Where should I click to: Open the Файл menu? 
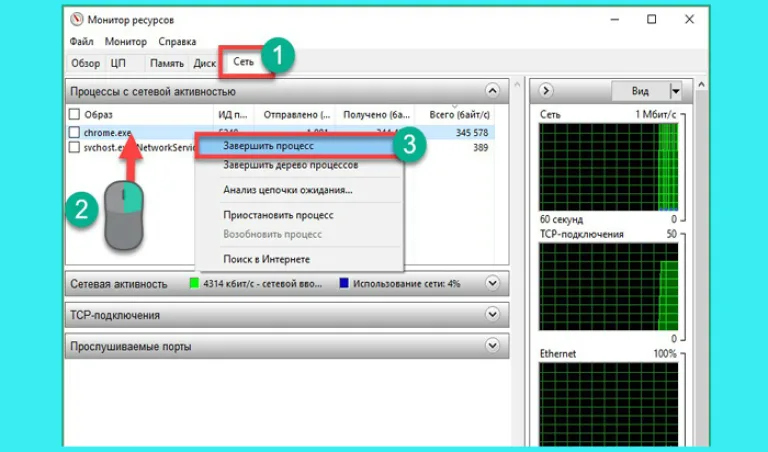click(x=81, y=42)
